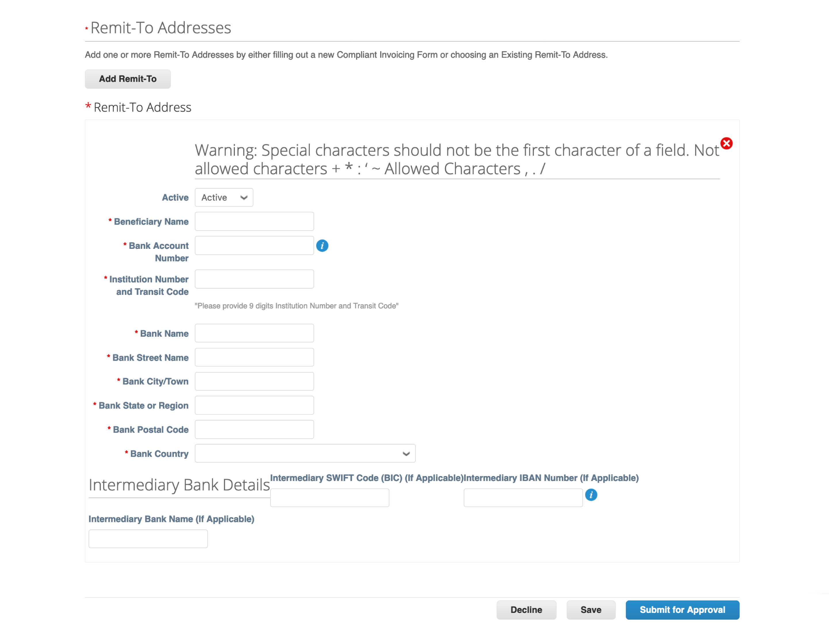
Task: Click the Decline button icon area
Action: pyautogui.click(x=526, y=610)
